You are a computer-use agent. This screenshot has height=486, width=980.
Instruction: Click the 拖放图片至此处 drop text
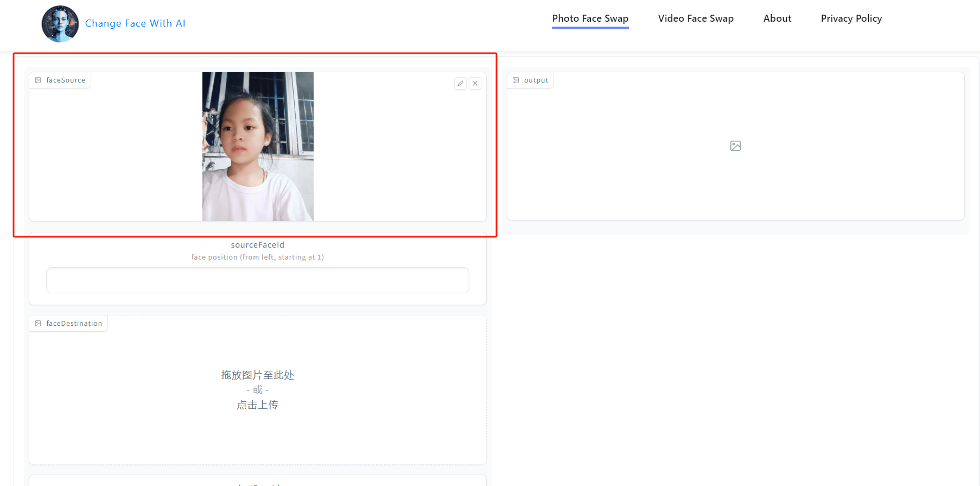coord(258,375)
